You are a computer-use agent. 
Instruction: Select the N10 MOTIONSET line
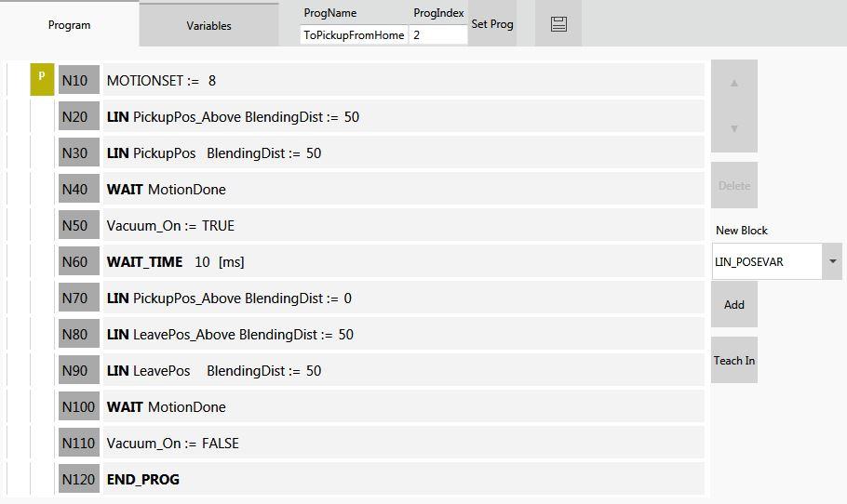[402, 81]
